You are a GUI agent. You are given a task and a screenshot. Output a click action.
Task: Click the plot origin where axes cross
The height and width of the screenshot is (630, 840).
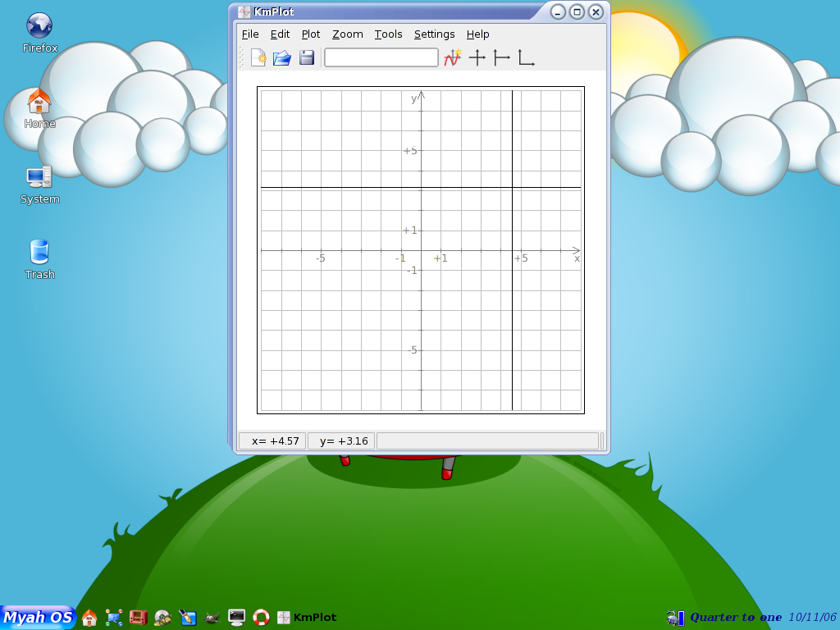(x=421, y=250)
